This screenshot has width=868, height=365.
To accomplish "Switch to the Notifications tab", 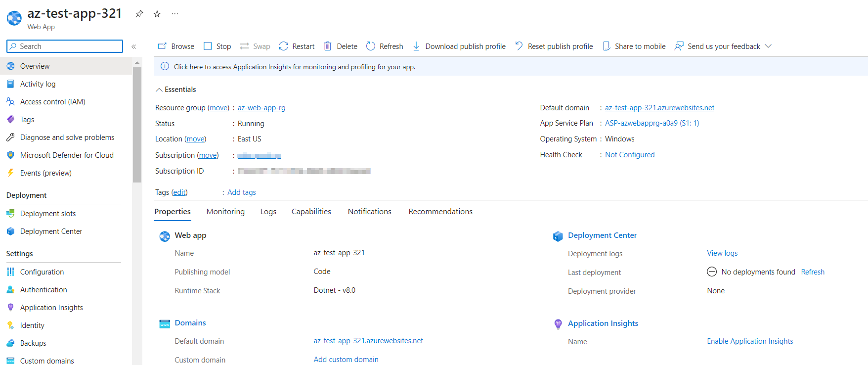I will [x=370, y=212].
